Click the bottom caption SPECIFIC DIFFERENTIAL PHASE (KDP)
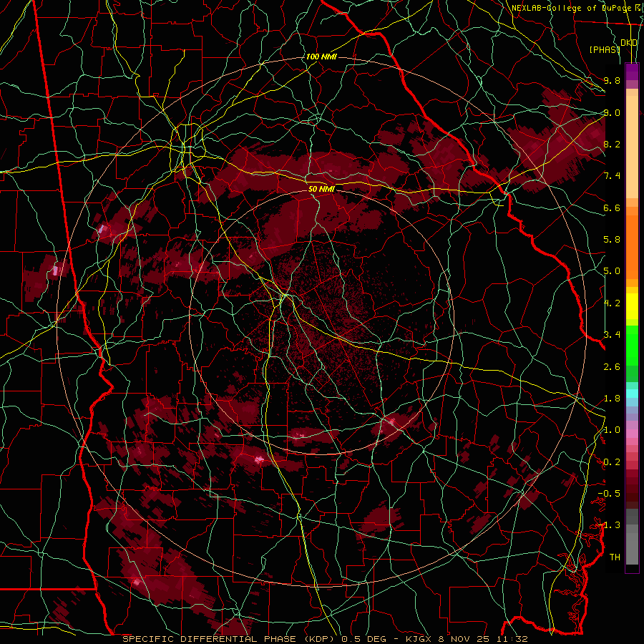Image resolution: width=644 pixels, height=644 pixels. click(228, 639)
